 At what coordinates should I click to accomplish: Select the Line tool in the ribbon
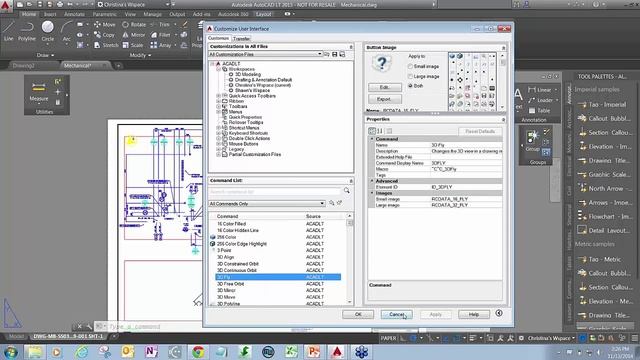click(8, 31)
